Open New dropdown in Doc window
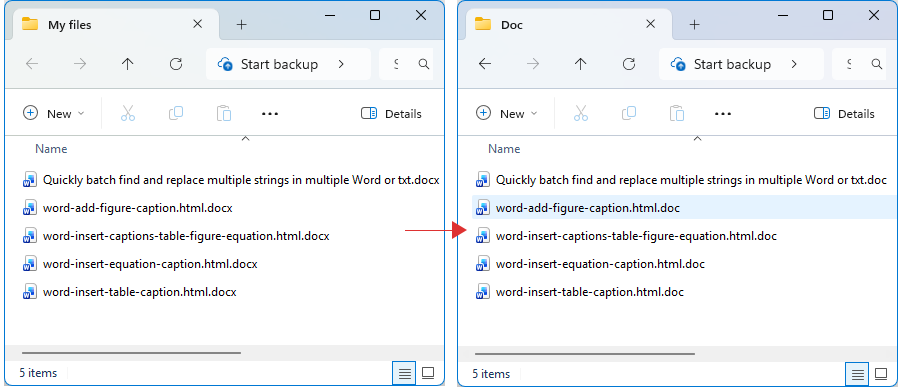The height and width of the screenshot is (387, 900). click(507, 114)
